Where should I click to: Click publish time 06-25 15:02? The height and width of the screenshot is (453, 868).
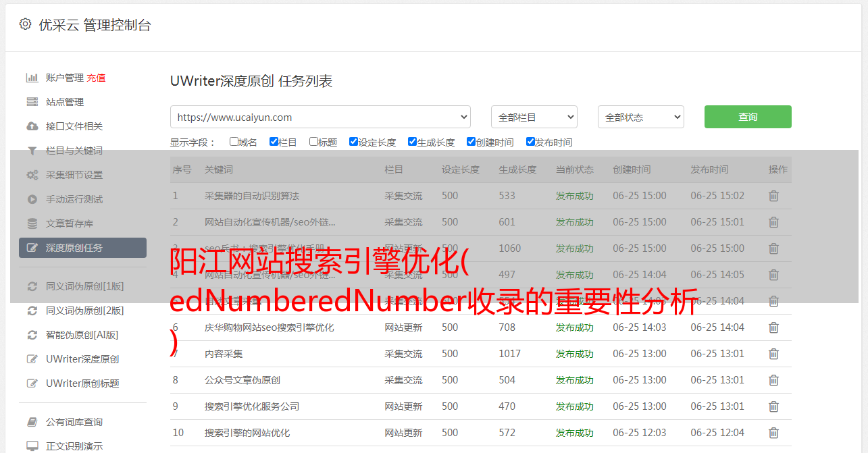click(x=717, y=196)
